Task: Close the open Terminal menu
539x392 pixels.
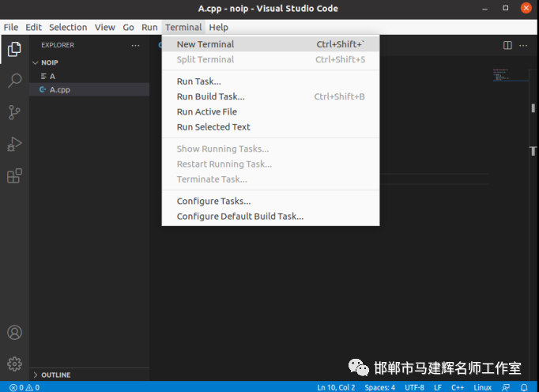Action: click(x=183, y=27)
